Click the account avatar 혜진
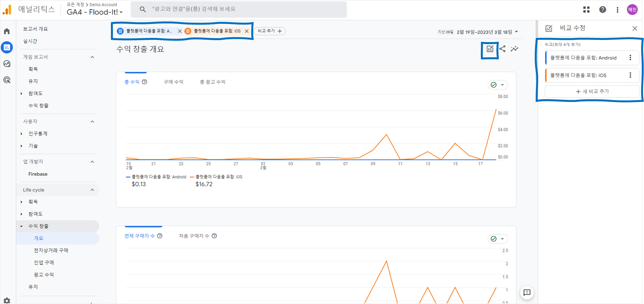Viewport: 644px width, 304px height. pos(632,10)
